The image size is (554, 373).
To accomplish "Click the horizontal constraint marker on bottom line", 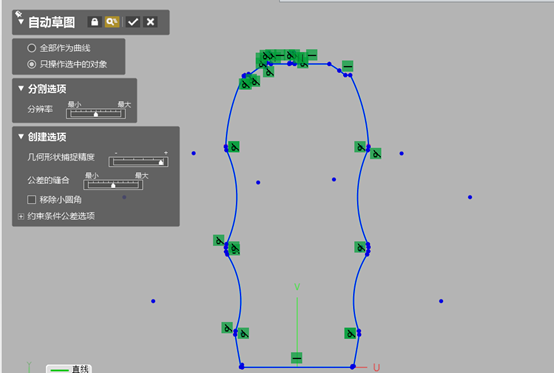I will point(297,358).
